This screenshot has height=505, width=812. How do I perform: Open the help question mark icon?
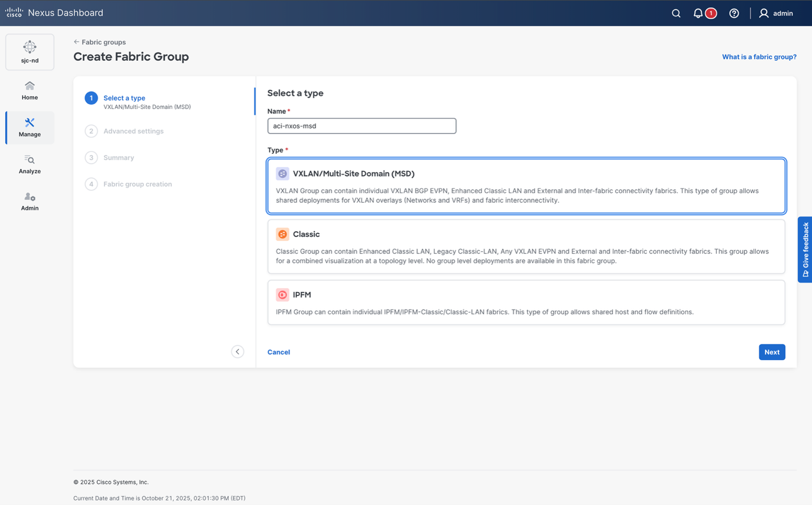tap(734, 13)
